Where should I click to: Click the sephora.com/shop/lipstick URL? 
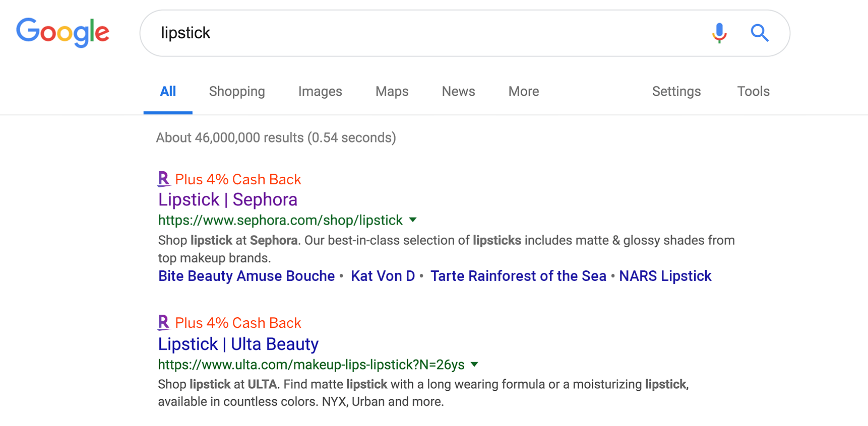click(280, 220)
